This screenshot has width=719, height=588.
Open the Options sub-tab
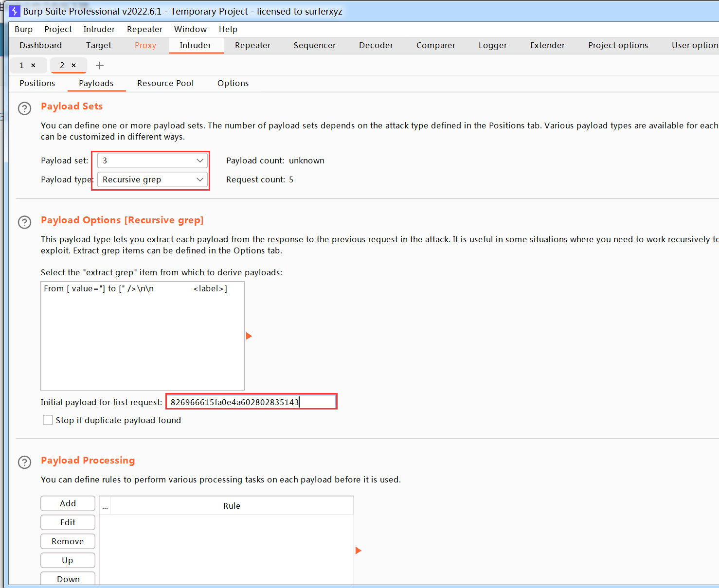(233, 83)
